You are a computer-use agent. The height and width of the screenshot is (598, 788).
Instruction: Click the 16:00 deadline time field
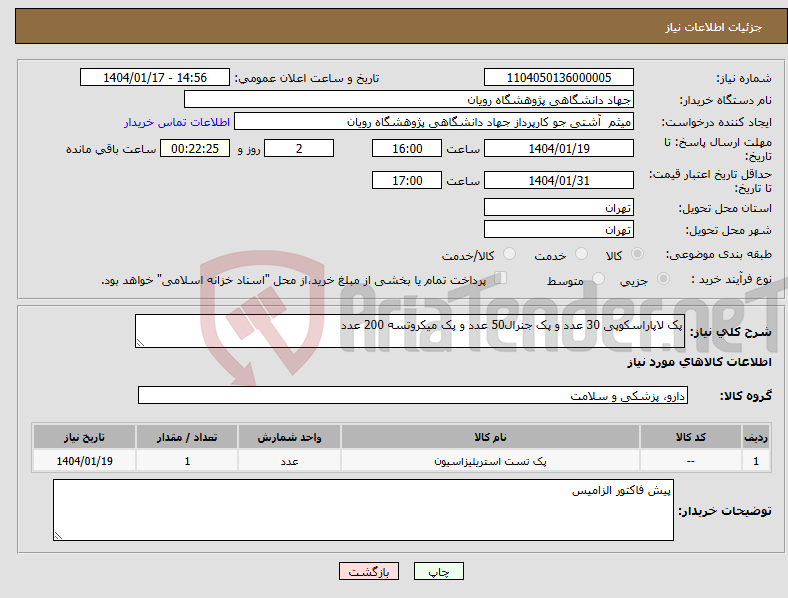click(x=407, y=148)
